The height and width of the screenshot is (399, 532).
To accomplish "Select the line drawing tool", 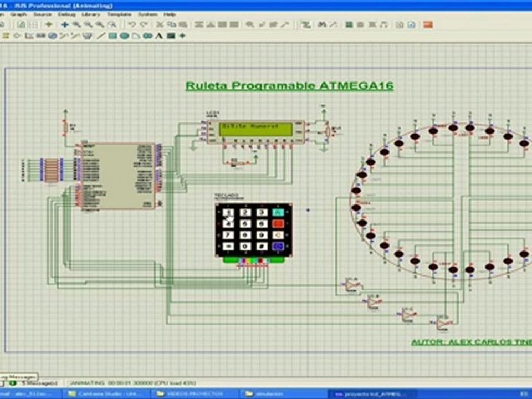I will point(101,35).
